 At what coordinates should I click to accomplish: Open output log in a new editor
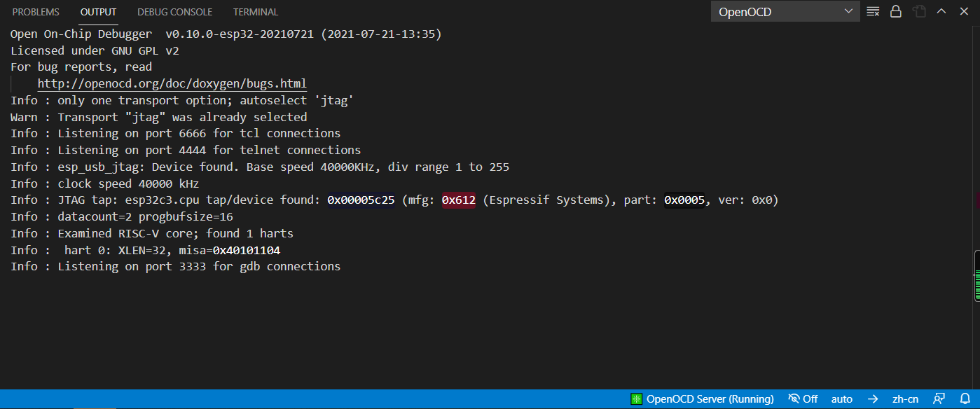(x=918, y=11)
